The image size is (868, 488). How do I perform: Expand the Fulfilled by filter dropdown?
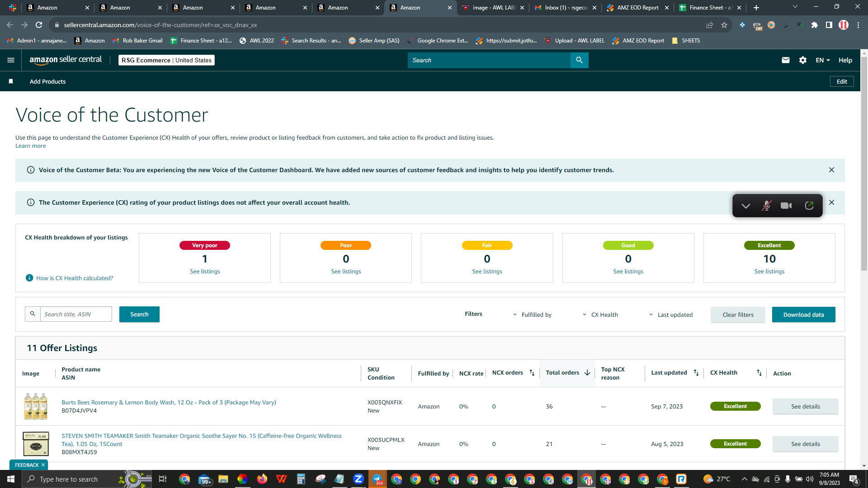532,314
